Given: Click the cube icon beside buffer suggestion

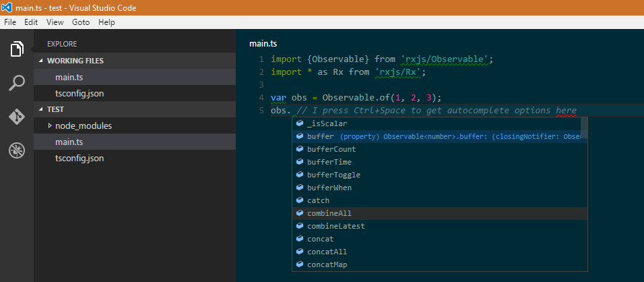Looking at the screenshot, I should coord(300,136).
